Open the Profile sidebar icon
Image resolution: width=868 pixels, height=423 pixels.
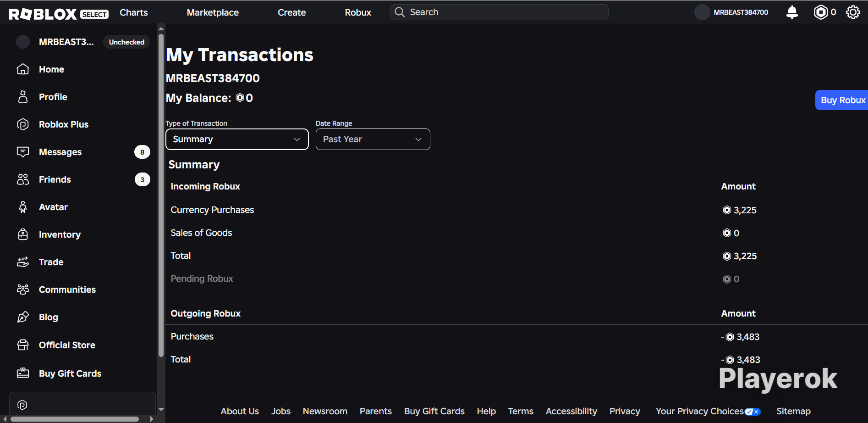pos(23,97)
